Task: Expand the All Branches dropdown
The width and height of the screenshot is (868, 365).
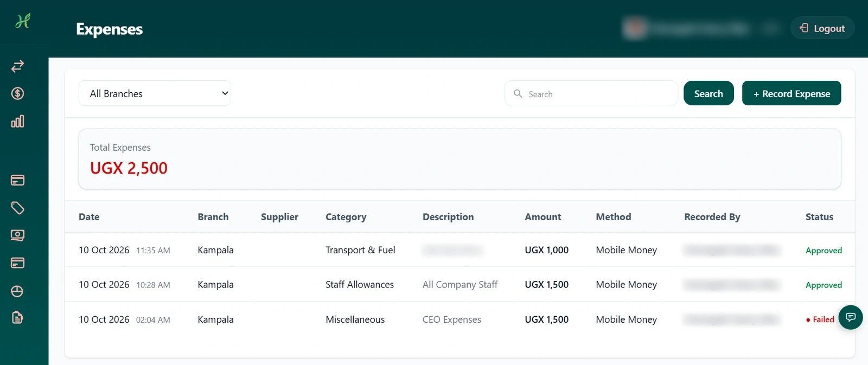Action: tap(155, 93)
